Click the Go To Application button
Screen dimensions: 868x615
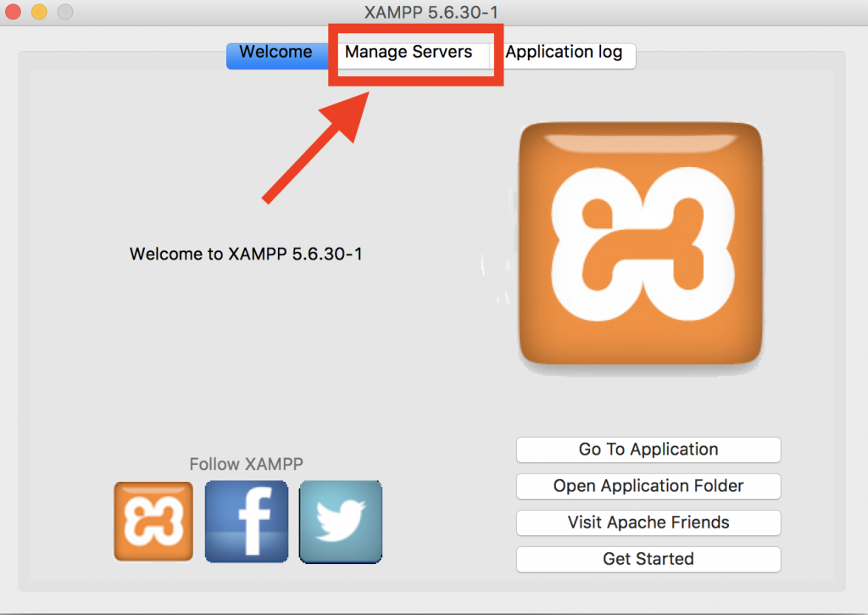pyautogui.click(x=648, y=450)
